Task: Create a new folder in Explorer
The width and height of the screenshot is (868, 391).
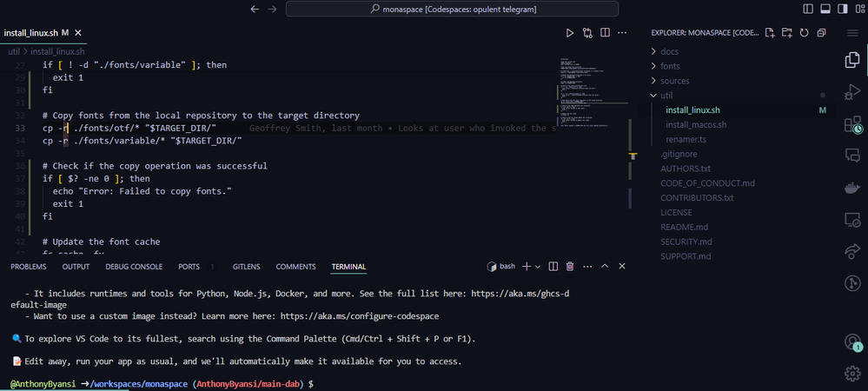Action: coord(786,33)
